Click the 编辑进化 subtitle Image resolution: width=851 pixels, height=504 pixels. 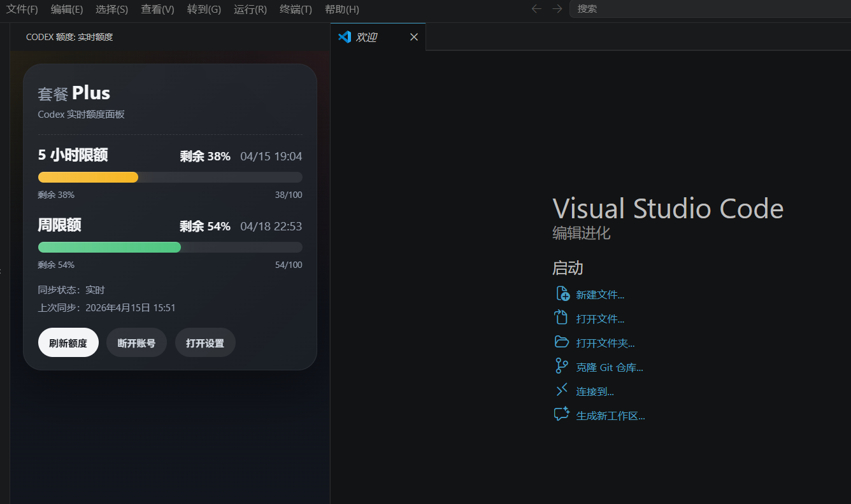[x=582, y=233]
